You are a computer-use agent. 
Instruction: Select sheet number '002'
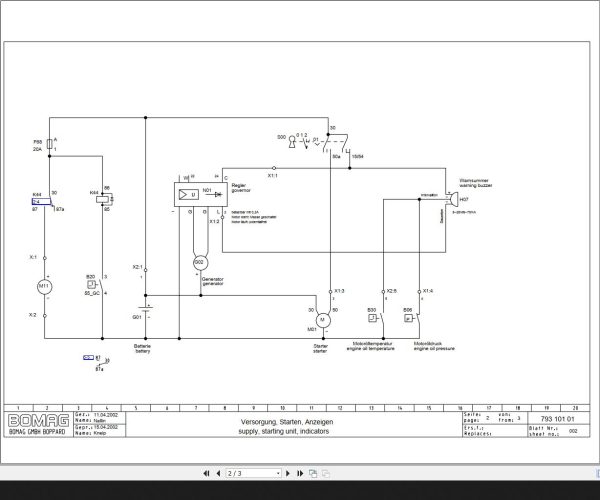[573, 431]
